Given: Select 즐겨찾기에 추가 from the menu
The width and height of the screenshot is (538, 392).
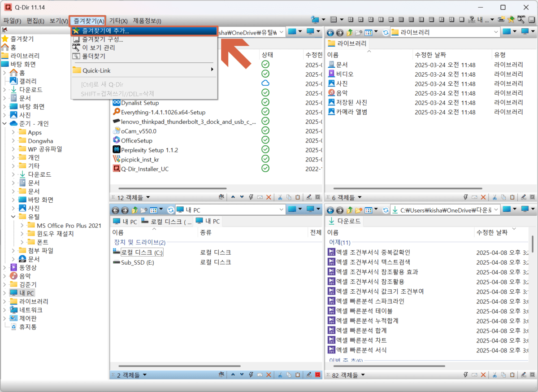Looking at the screenshot, I should 105,31.
